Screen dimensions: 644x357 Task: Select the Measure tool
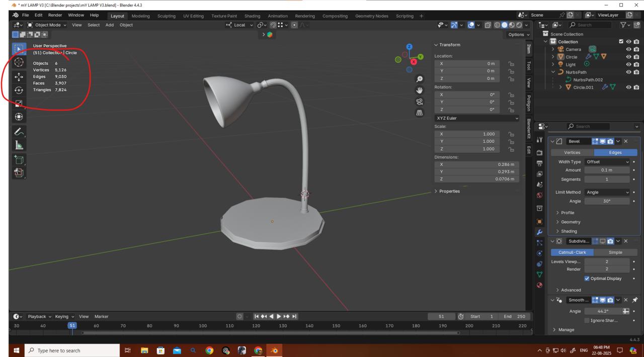pos(19,145)
